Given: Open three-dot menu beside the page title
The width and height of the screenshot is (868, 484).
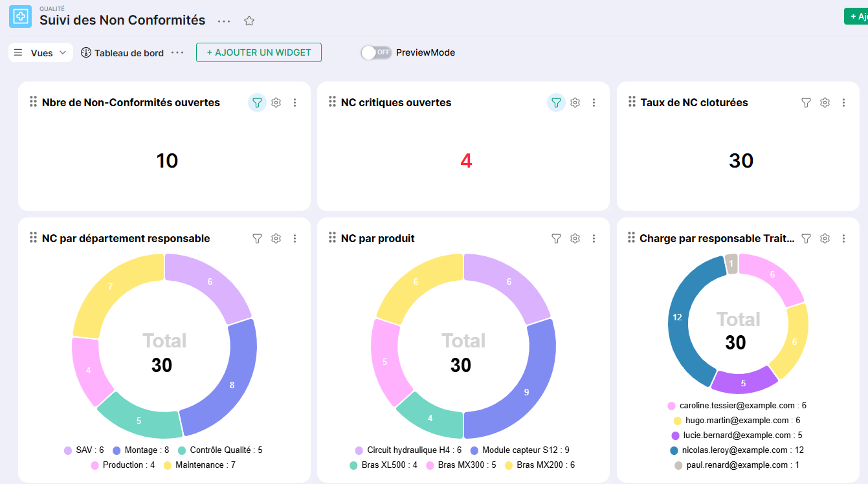Looking at the screenshot, I should (224, 21).
